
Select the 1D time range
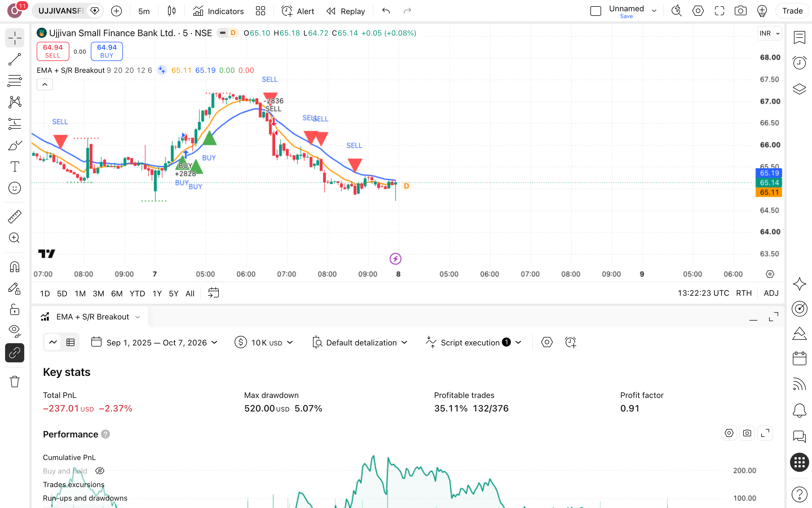(x=45, y=293)
